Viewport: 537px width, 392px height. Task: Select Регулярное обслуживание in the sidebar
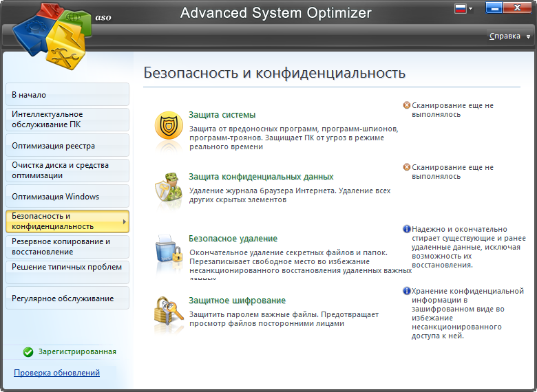pyautogui.click(x=67, y=298)
